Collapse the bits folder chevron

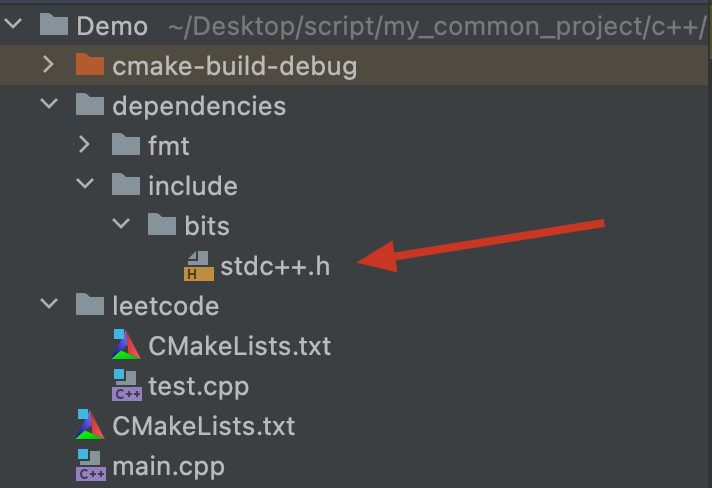121,223
